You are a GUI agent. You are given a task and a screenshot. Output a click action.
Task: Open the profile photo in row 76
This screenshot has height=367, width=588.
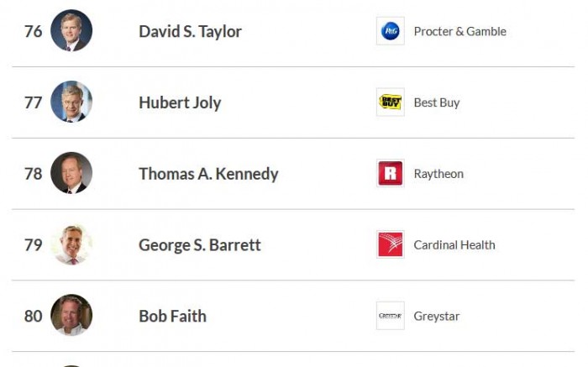[71, 31]
